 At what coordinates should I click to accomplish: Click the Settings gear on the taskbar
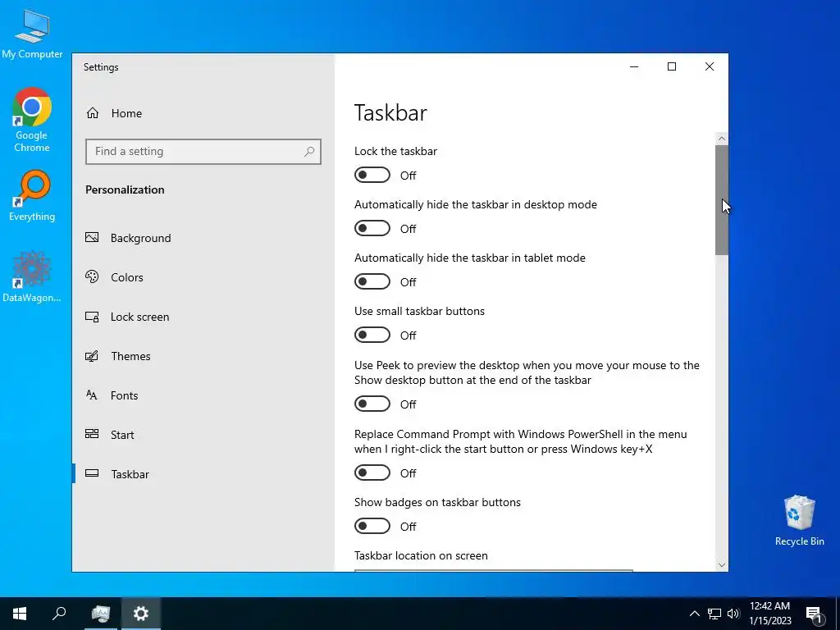141,614
